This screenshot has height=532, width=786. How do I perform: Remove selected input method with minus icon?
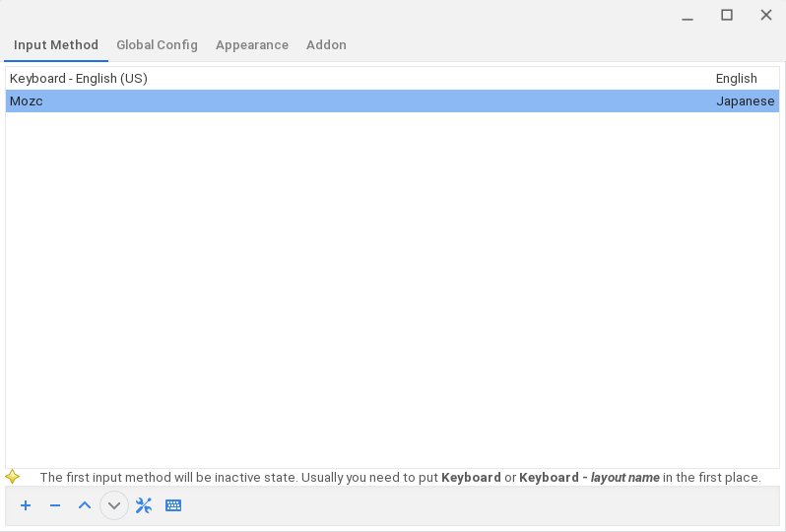55,505
